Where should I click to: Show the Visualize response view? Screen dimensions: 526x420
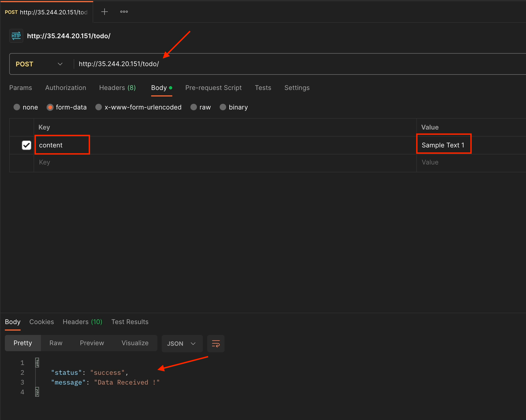(x=135, y=343)
